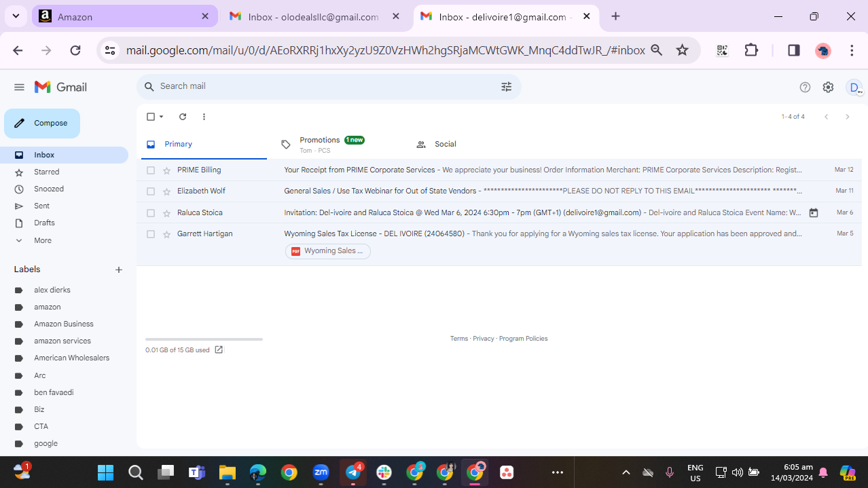This screenshot has height=488, width=868.
Task: Open Gmail Support help icon
Action: click(x=805, y=87)
